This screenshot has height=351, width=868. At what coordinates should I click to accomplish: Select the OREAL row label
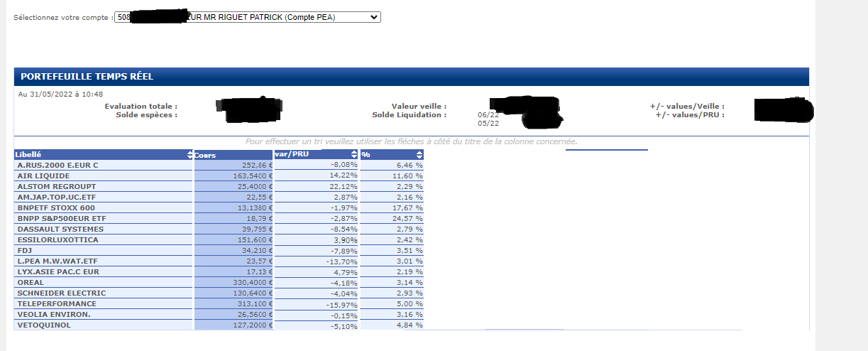click(30, 282)
